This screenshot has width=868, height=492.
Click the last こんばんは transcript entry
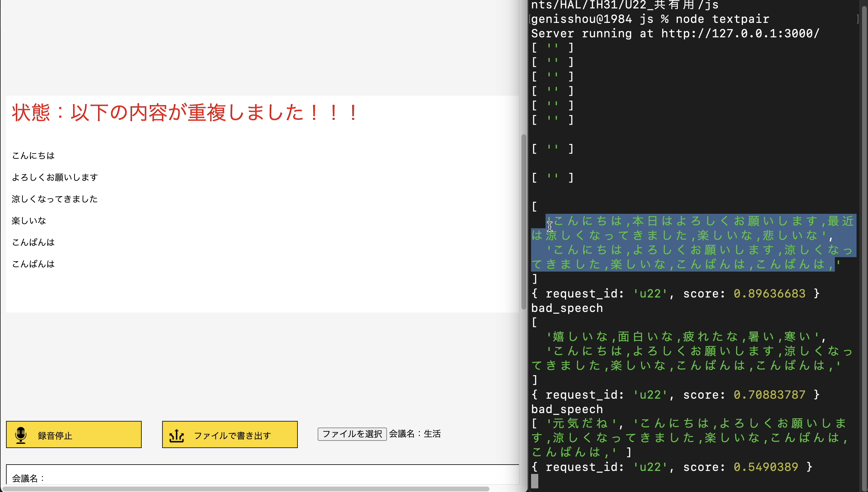33,264
